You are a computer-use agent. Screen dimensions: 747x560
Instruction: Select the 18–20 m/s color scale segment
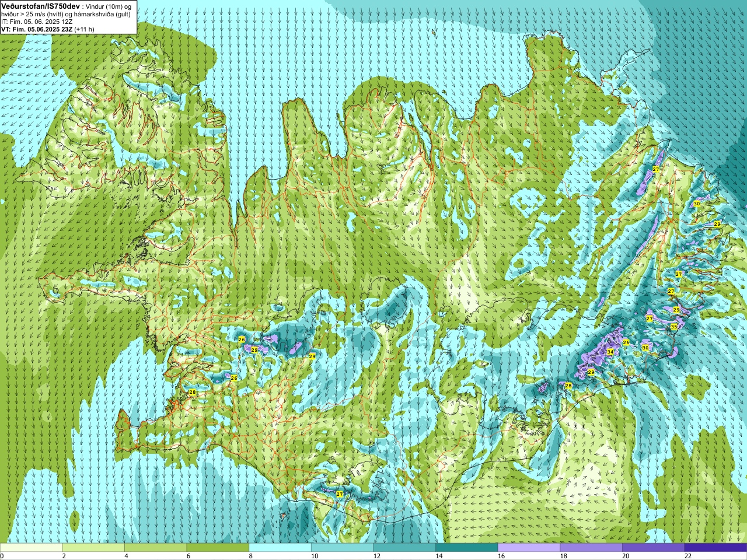[x=591, y=548]
